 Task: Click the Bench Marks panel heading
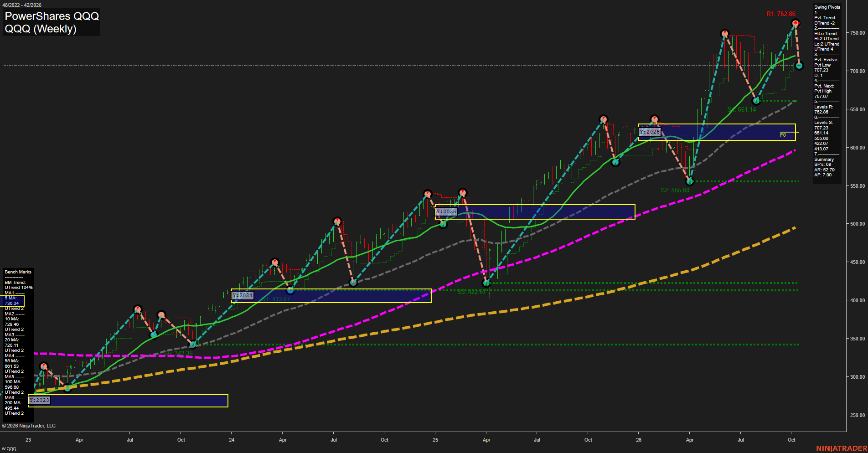(x=18, y=272)
